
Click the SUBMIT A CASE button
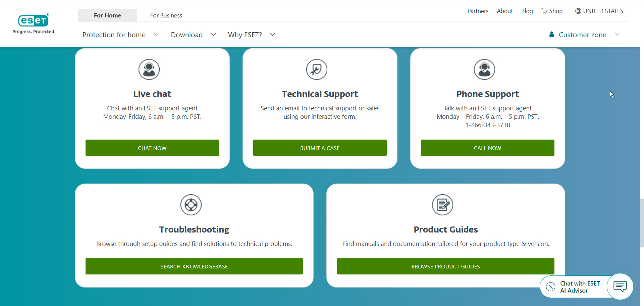(320, 148)
